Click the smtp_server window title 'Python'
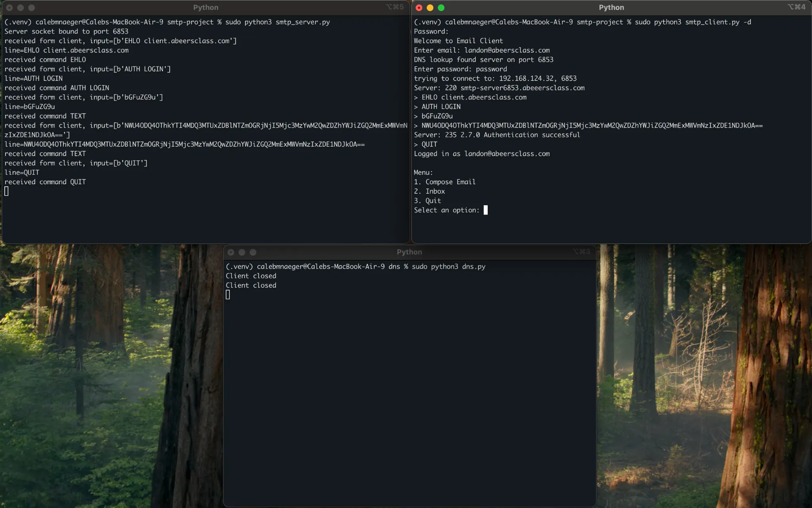Screen dimensions: 812x508 206,8
